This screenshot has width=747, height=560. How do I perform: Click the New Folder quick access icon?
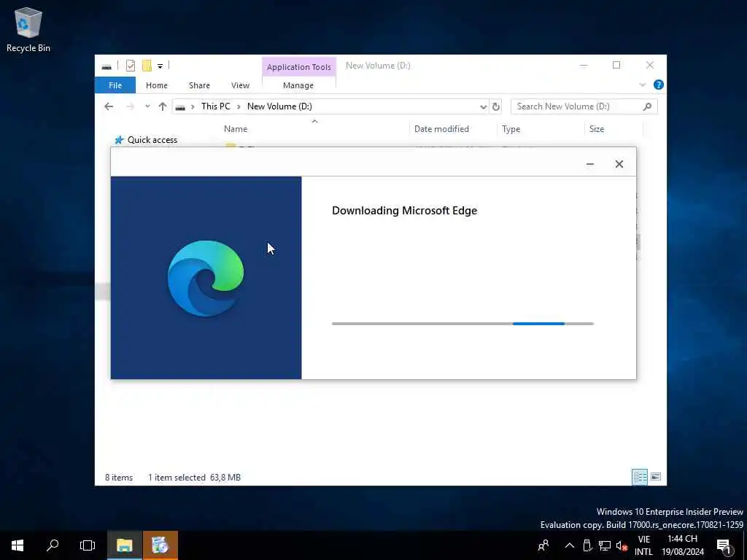(x=147, y=66)
